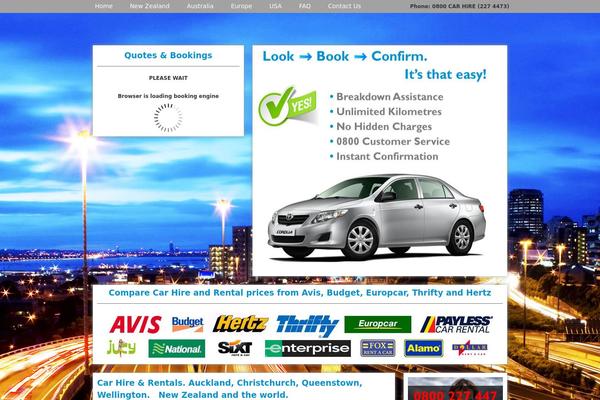Click the loading spinner in Quotes & Bookings

(168, 118)
